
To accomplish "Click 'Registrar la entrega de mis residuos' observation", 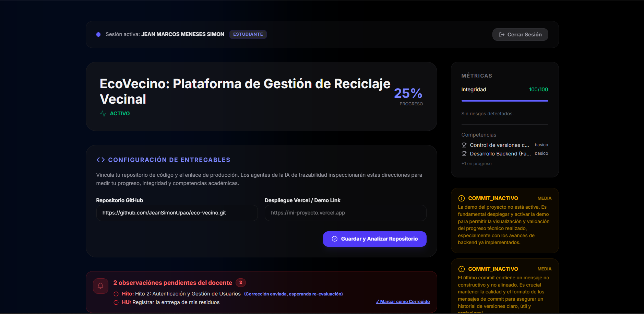I will click(176, 302).
